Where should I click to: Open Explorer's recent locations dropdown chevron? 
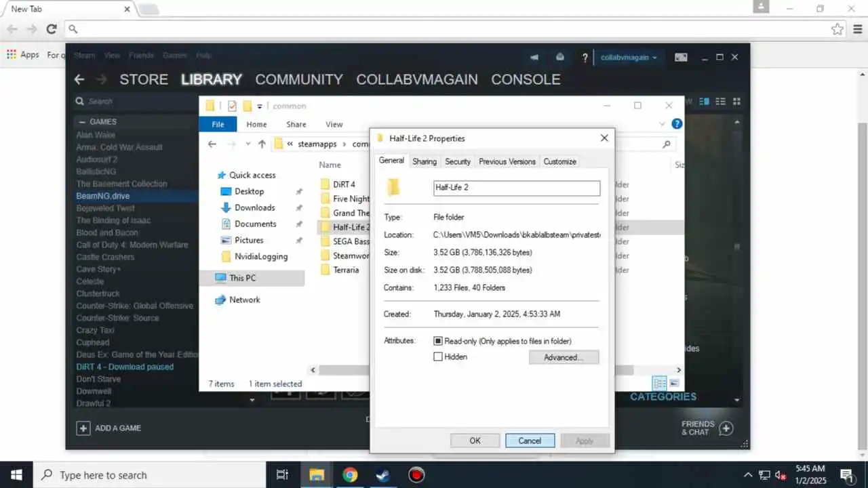[248, 144]
